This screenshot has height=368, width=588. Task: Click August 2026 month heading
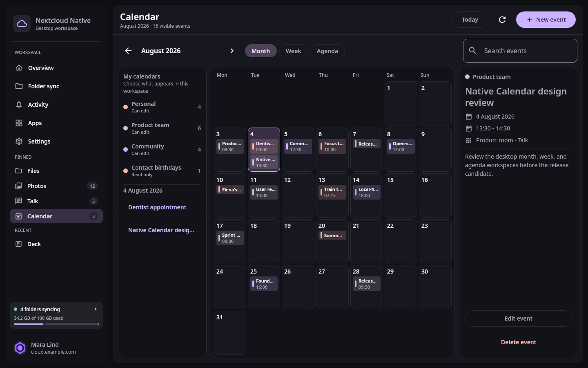pos(161,51)
